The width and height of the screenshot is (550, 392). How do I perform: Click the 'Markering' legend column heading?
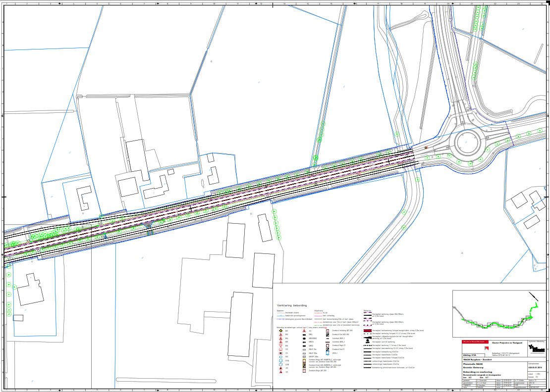(x=367, y=310)
